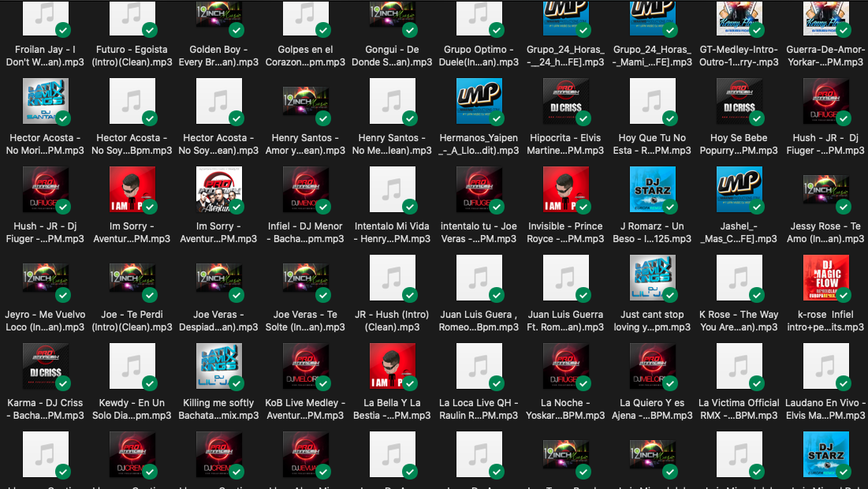Screen dimensions: 868x489
Task: Select the Invisible - Prince Royce file icon
Action: coord(566,190)
